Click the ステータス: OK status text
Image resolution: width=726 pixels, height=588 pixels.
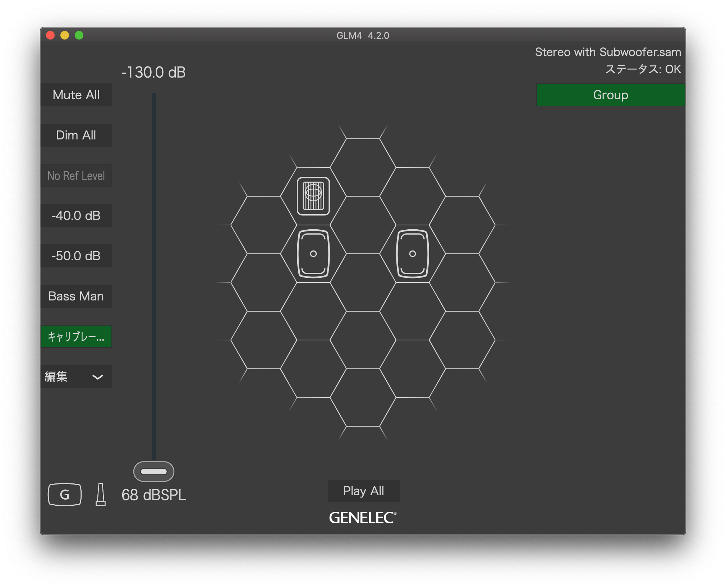click(643, 69)
